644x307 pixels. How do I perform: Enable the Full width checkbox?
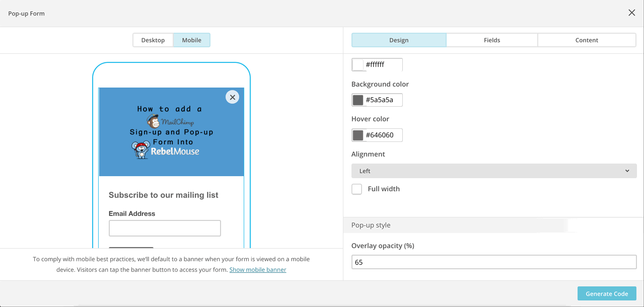pyautogui.click(x=357, y=189)
